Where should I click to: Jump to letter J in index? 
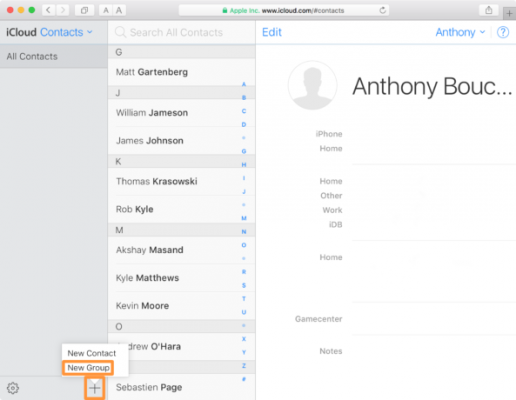pyautogui.click(x=244, y=192)
